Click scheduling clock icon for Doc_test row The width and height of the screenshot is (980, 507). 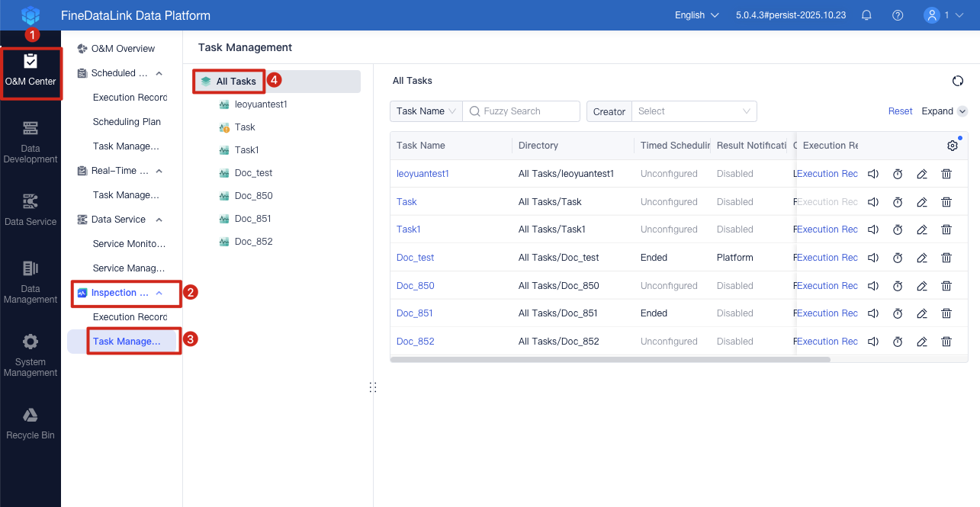pos(898,258)
